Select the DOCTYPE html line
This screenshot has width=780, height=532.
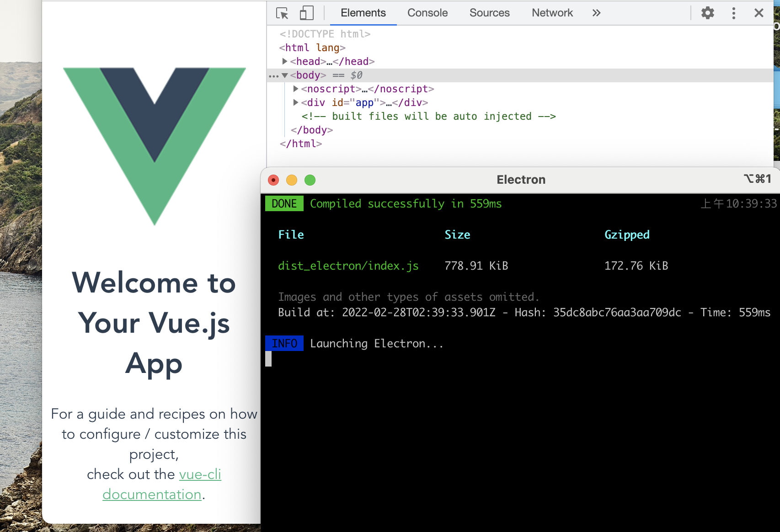[x=325, y=34]
